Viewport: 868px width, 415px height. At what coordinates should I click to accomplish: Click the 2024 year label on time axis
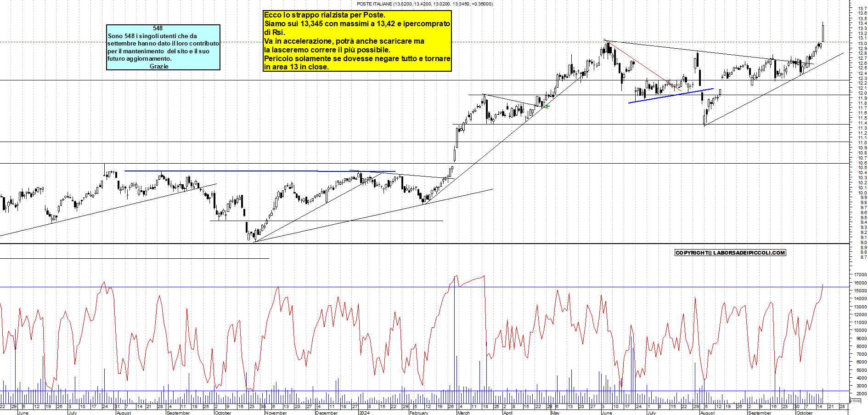pos(364,413)
